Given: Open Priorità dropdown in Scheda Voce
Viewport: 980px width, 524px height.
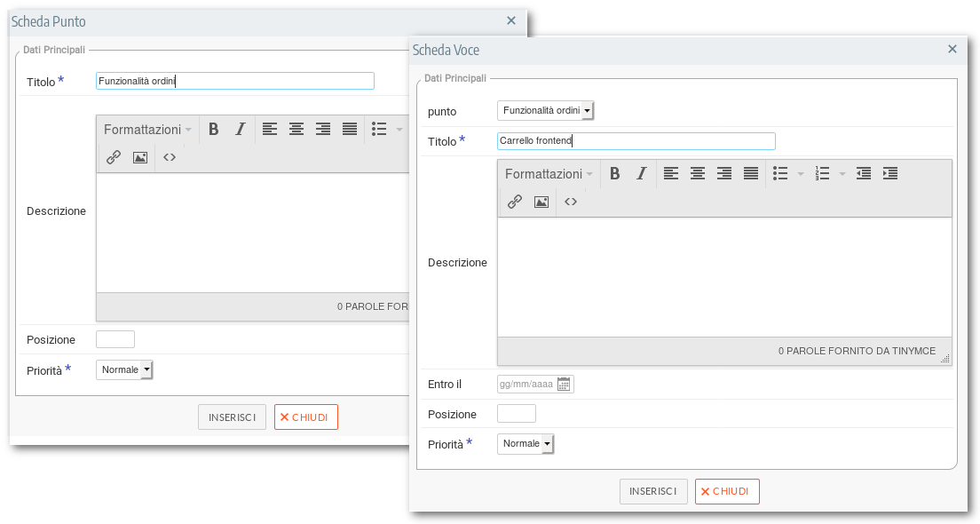Looking at the screenshot, I should point(526,444).
